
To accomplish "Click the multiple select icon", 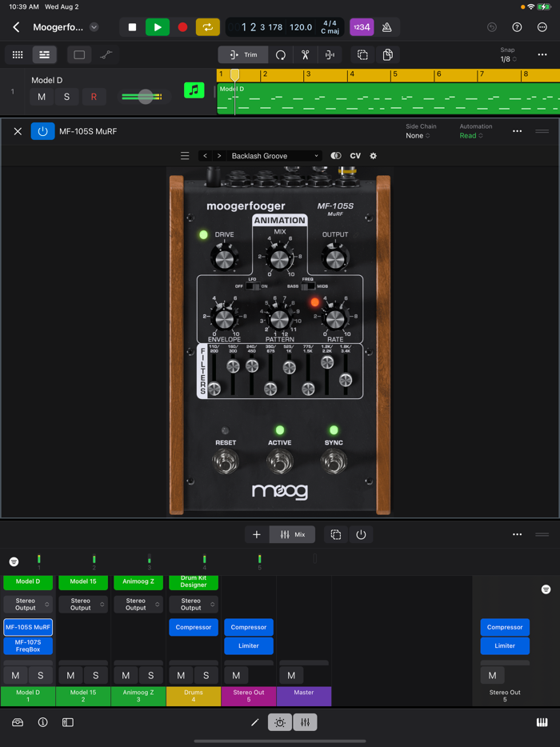I will [362, 55].
